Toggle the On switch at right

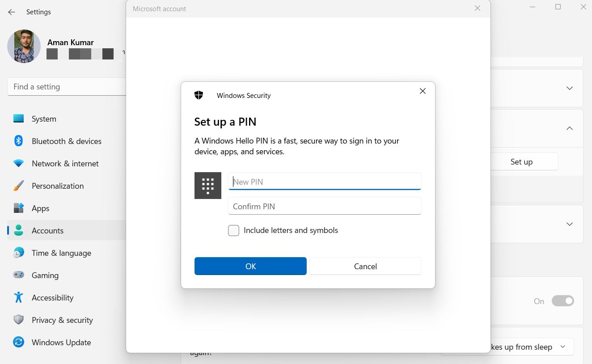tap(562, 301)
